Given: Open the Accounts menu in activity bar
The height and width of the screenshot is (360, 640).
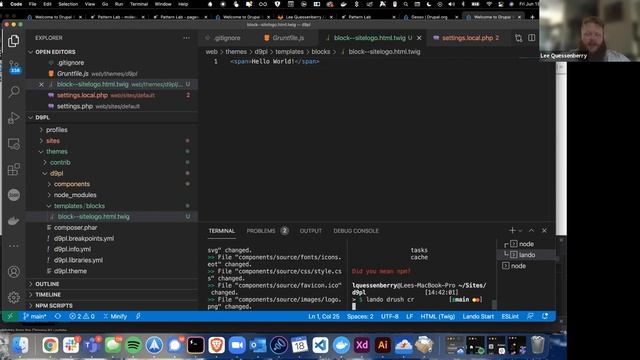Looking at the screenshot, I should click(x=13, y=272).
